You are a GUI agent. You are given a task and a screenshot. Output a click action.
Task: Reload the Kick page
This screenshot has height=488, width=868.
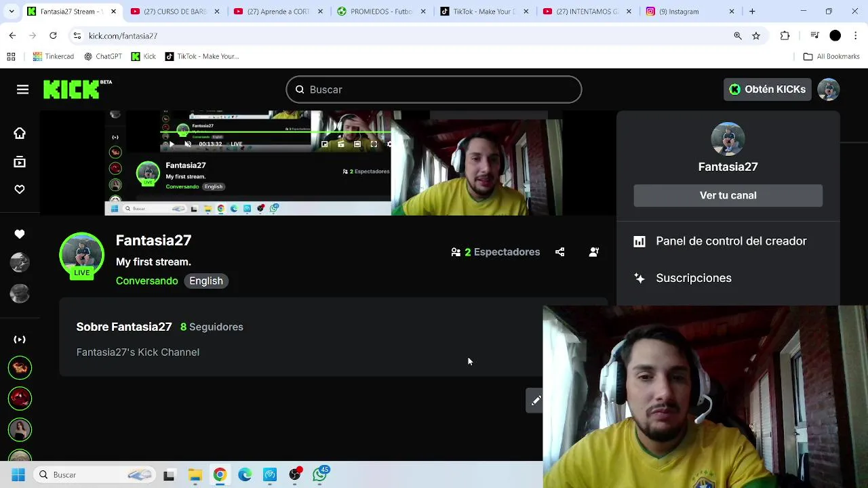(53, 36)
